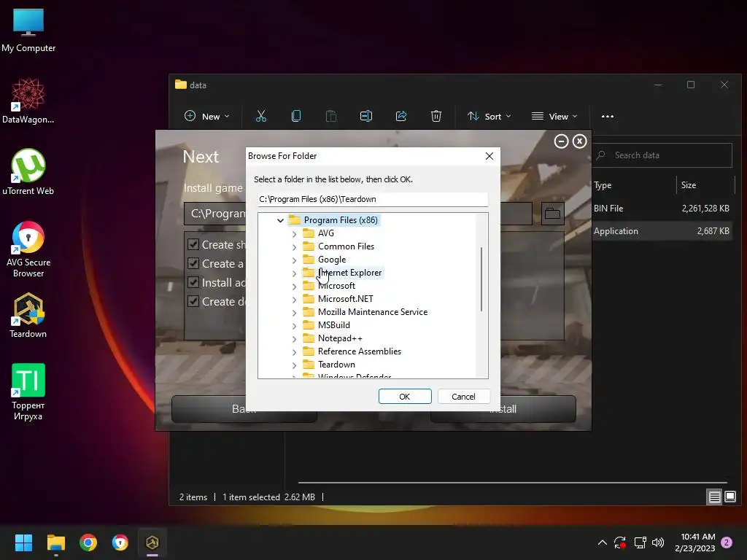Select the Application row in data window
Image resolution: width=747 pixels, height=560 pixels.
coord(662,231)
